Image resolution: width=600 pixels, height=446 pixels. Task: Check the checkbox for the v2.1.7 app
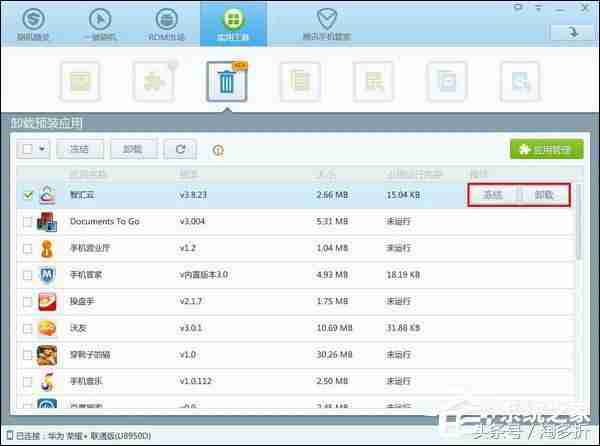pyautogui.click(x=28, y=301)
